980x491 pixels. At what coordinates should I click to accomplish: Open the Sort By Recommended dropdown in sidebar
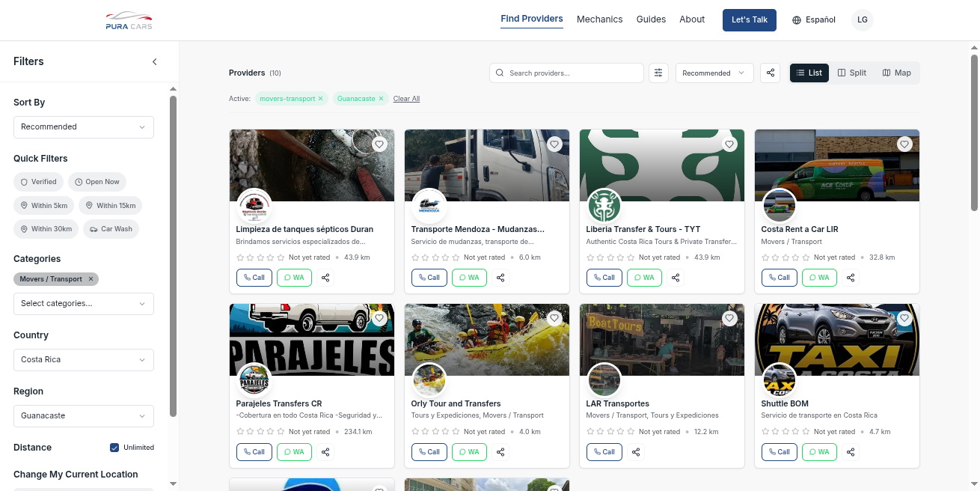tap(84, 127)
